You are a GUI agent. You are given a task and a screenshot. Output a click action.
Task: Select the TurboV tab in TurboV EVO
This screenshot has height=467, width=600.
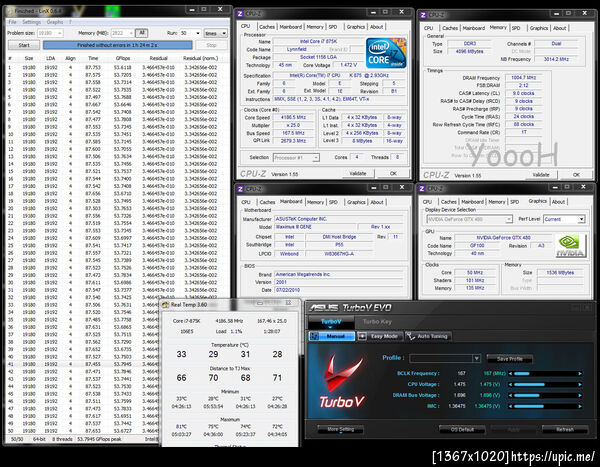coord(331,322)
